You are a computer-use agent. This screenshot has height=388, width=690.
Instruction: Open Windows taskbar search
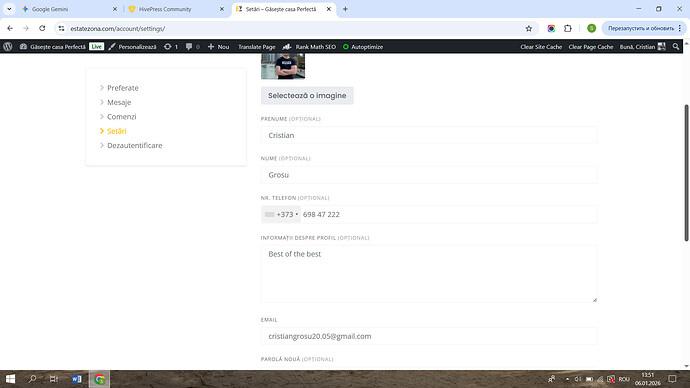[x=32, y=379]
